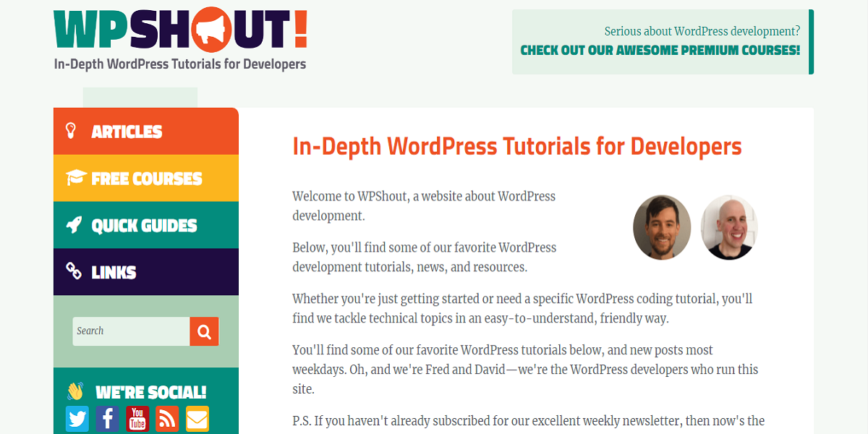
Task: Click the orange In-Depth WordPress Tutorials heading
Action: tap(517, 146)
